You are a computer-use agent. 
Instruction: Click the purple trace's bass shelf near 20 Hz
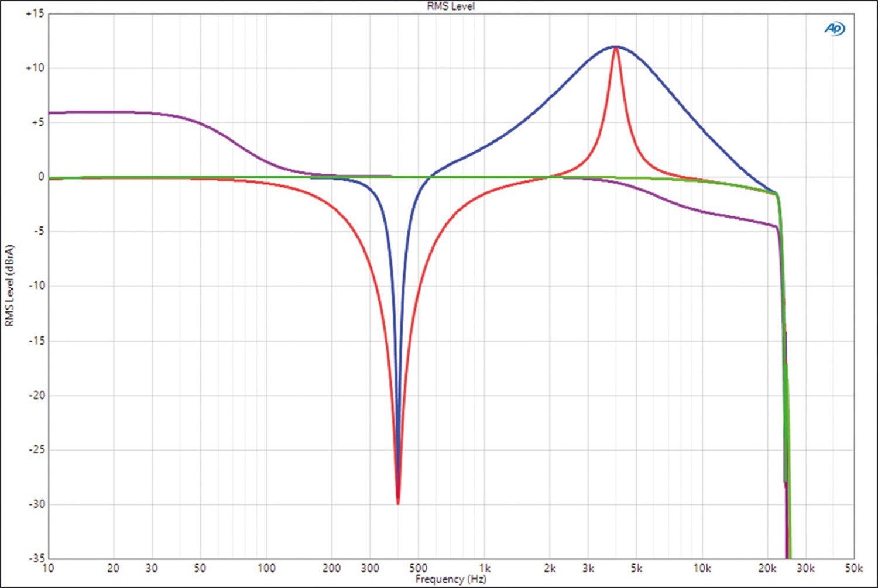[114, 112]
